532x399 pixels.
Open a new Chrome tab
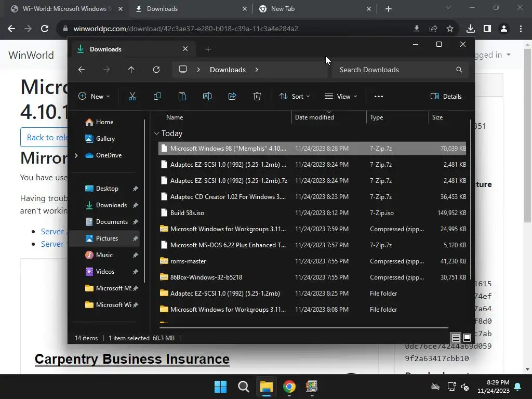[x=389, y=9]
